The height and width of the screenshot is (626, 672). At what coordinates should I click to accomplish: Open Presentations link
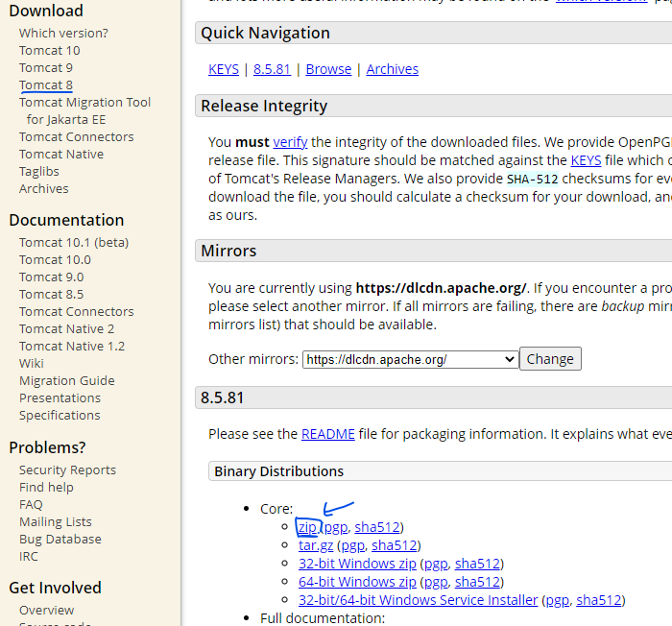(x=60, y=397)
